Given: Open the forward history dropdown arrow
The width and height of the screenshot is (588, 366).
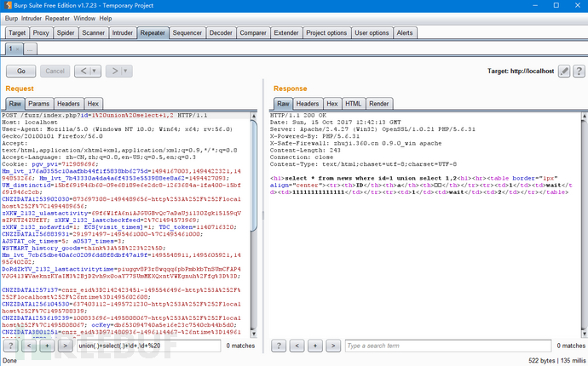Looking at the screenshot, I should pyautogui.click(x=126, y=71).
